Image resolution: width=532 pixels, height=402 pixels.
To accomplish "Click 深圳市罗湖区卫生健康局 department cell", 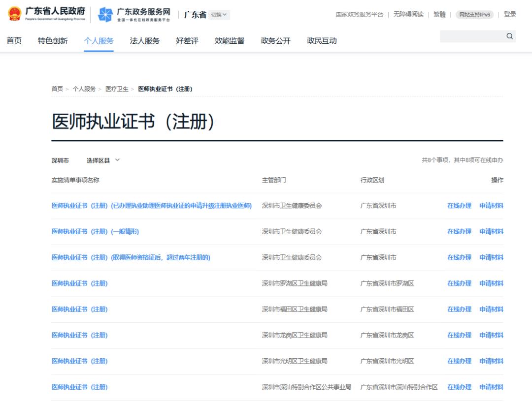I will (295, 283).
